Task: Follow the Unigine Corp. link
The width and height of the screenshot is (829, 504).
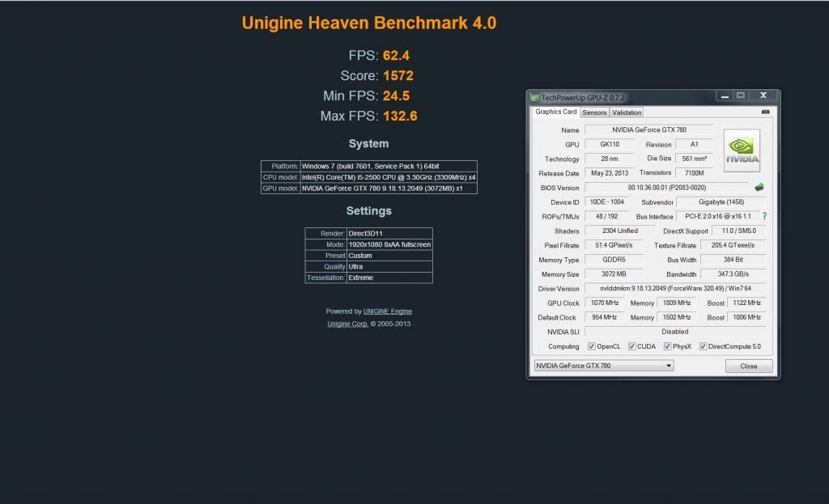Action: point(347,324)
